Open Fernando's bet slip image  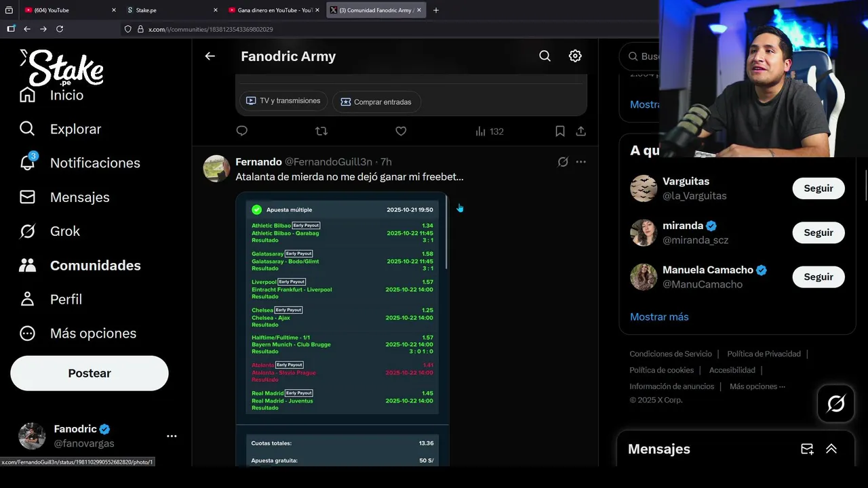coord(342,329)
